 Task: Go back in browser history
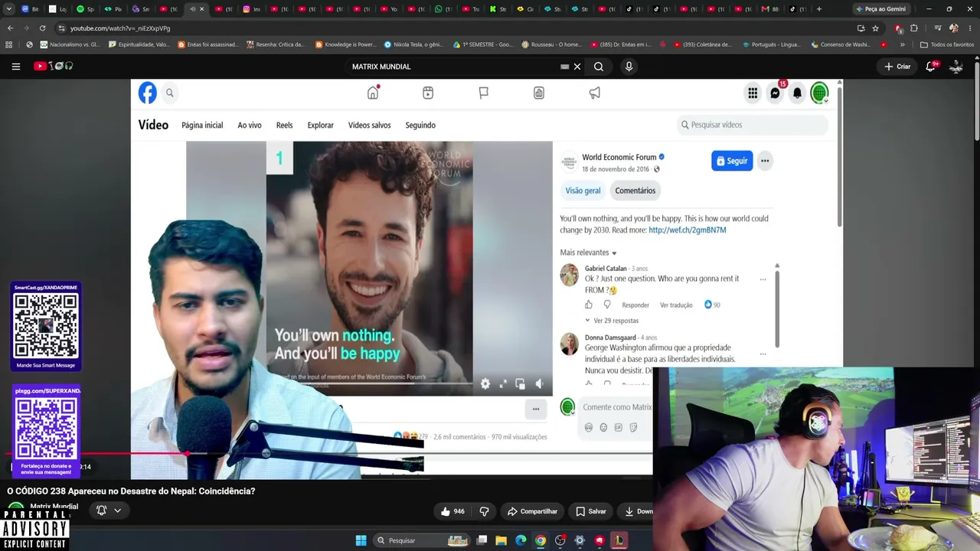coord(10,28)
